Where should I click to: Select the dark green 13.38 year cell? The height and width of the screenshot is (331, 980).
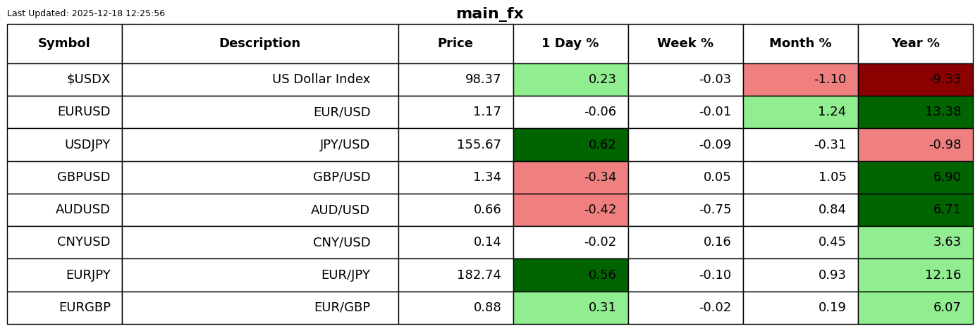coord(915,112)
